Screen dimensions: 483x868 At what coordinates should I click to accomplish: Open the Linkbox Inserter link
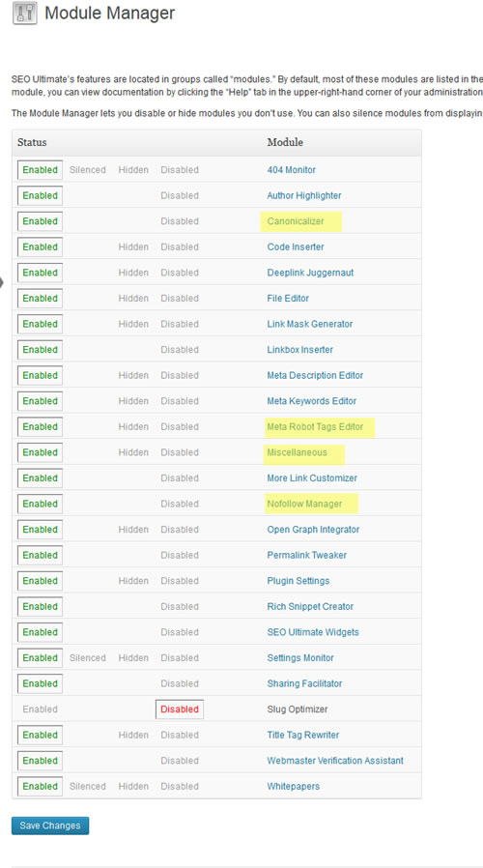299,349
